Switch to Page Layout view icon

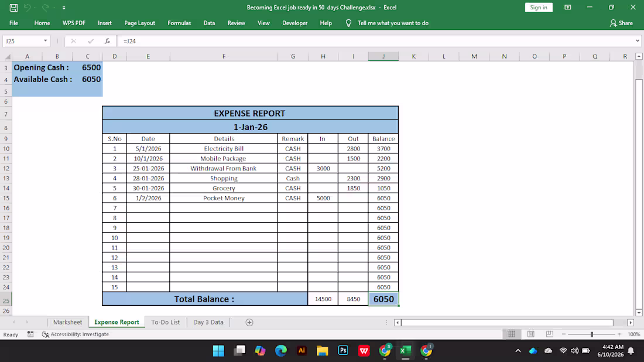point(530,334)
